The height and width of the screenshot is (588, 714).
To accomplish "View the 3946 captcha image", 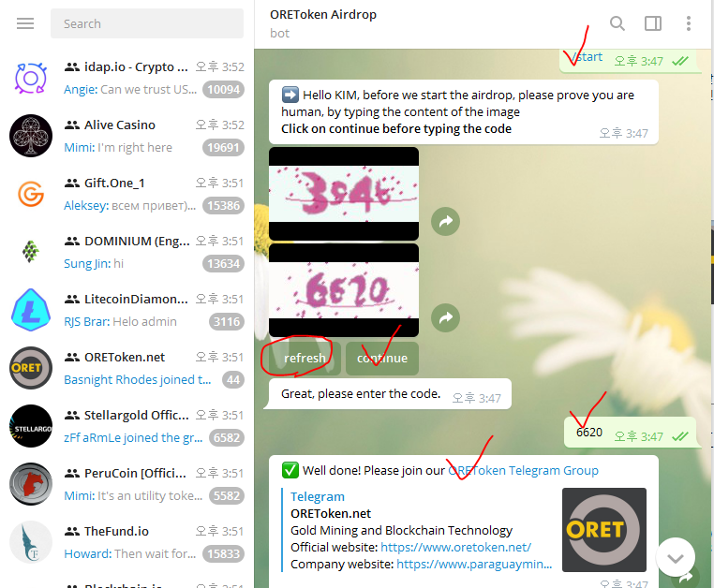I will (344, 194).
